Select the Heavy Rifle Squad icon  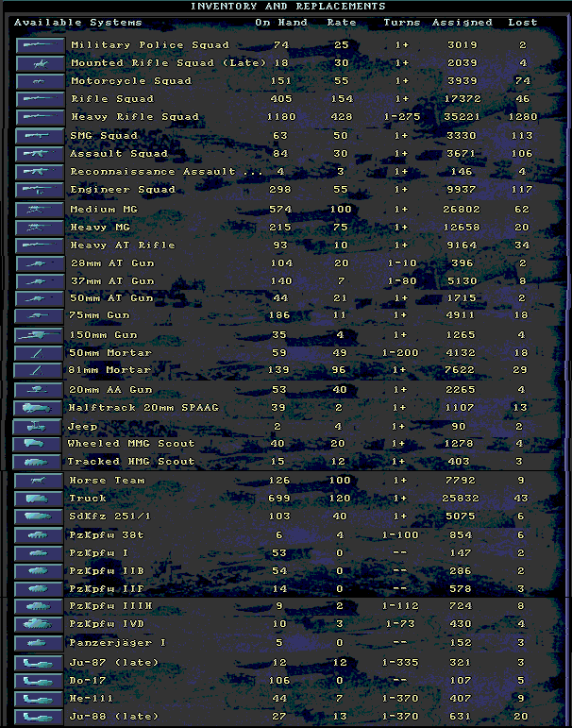pos(41,116)
